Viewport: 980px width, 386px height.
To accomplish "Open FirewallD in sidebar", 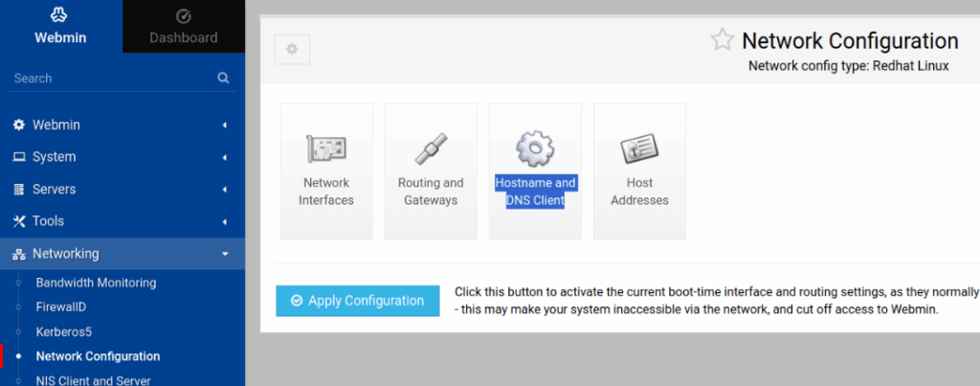I will 61,307.
